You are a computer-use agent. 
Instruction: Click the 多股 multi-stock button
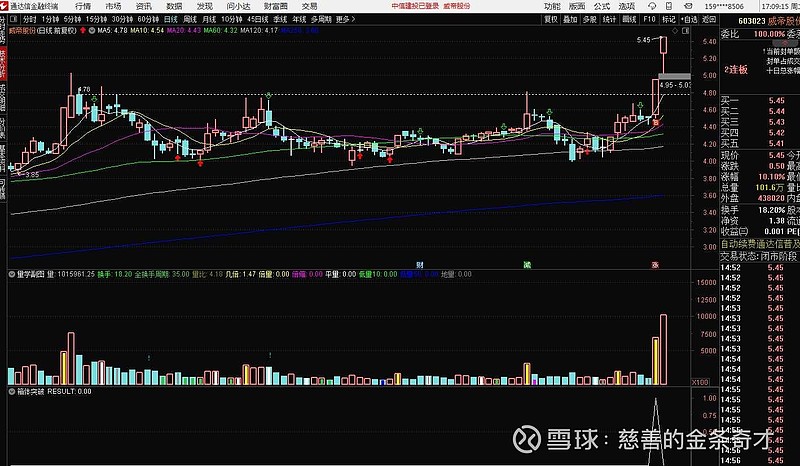pyautogui.click(x=590, y=19)
